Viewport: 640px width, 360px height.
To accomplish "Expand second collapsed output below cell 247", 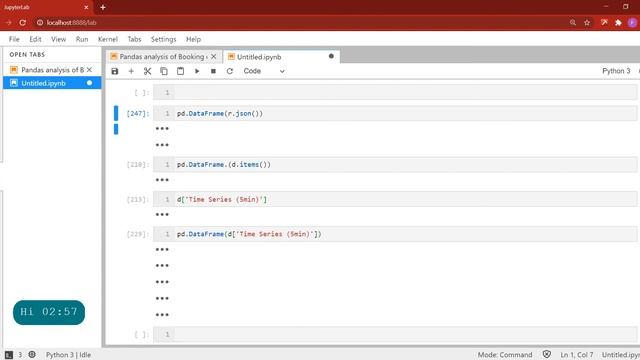I will [162, 145].
